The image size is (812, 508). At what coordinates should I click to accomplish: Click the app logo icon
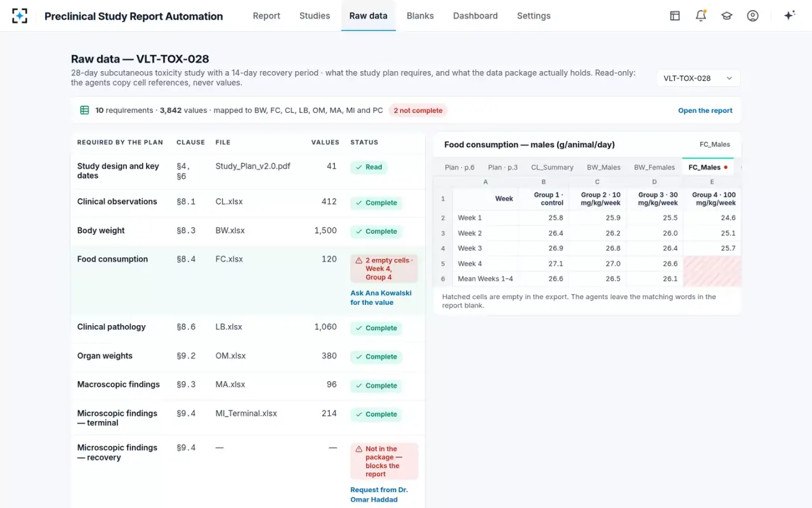point(20,16)
